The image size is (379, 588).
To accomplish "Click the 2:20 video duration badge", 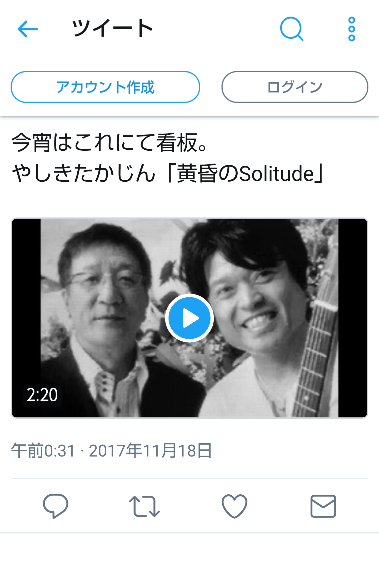I will 42,395.
